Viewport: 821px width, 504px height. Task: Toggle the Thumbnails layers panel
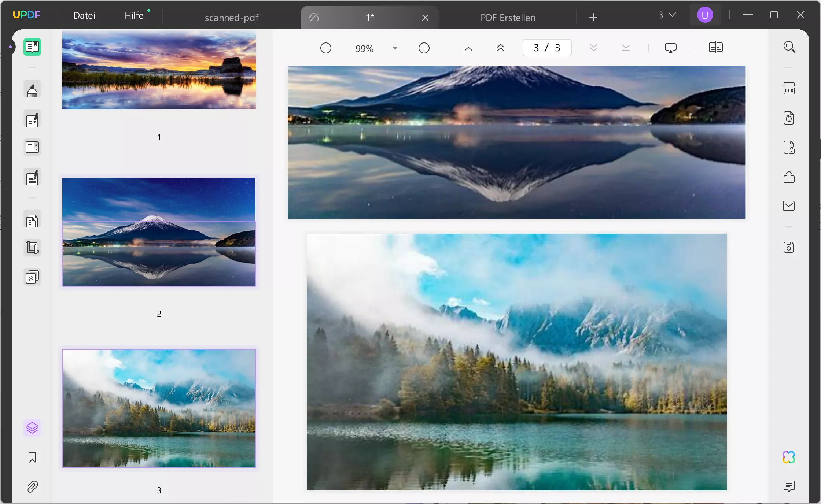32,428
